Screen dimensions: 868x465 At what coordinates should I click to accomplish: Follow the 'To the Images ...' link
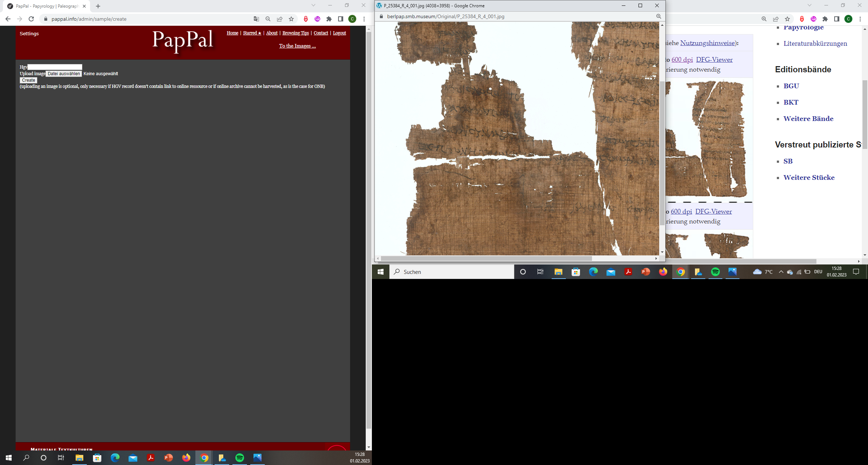[x=297, y=46]
